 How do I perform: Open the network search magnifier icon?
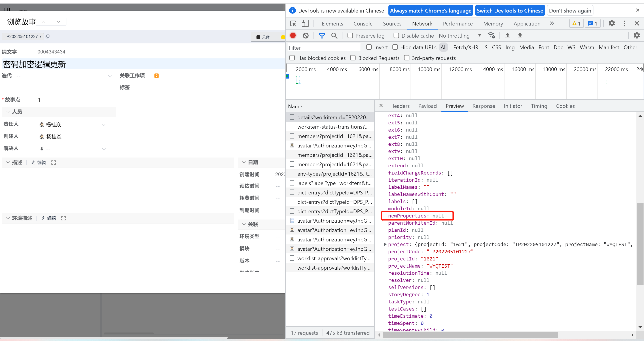pyautogui.click(x=334, y=36)
